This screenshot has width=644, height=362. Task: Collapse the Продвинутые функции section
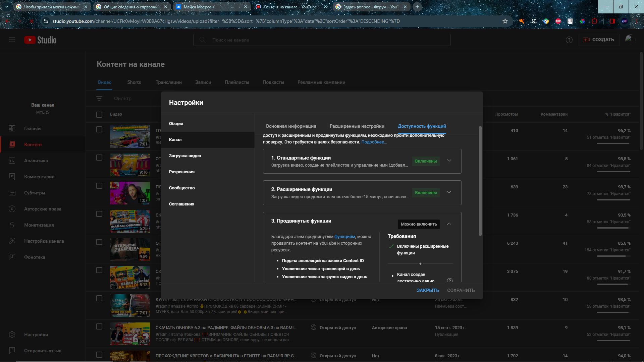(449, 224)
